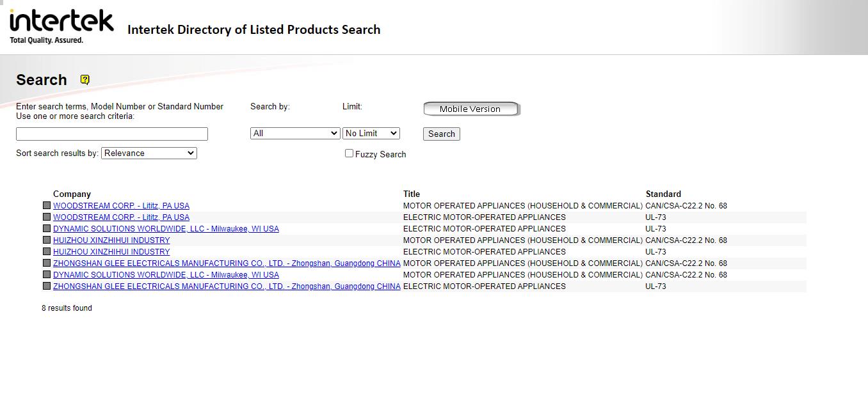Click gray square icon beside first WOODSTREAM CORP row
The image size is (868, 415).
coord(46,205)
